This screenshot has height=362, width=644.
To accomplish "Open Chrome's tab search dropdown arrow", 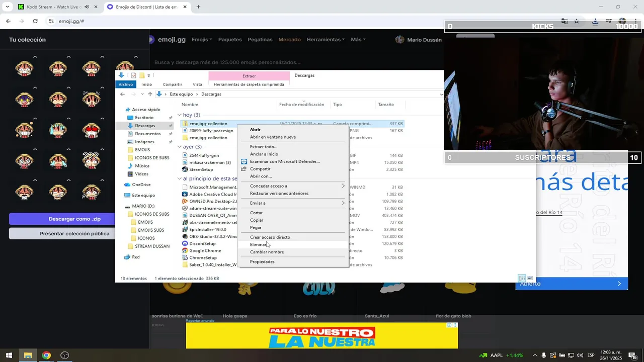I will click(x=7, y=7).
